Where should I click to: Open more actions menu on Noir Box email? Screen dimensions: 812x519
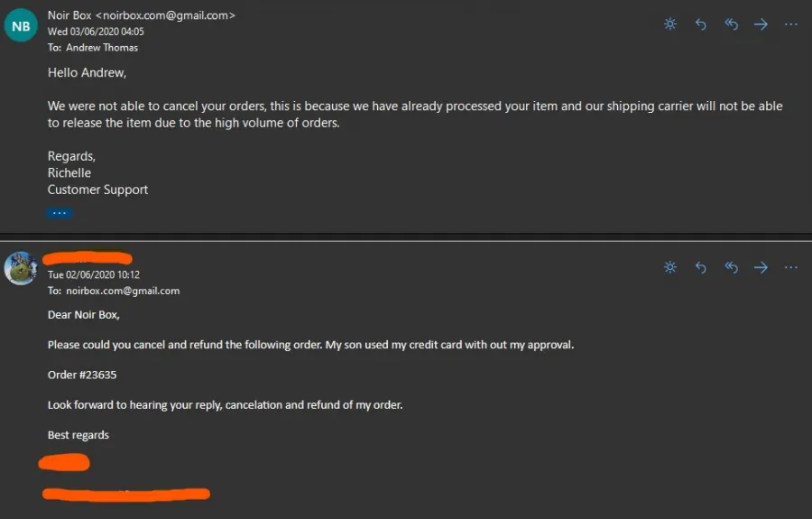790,23
